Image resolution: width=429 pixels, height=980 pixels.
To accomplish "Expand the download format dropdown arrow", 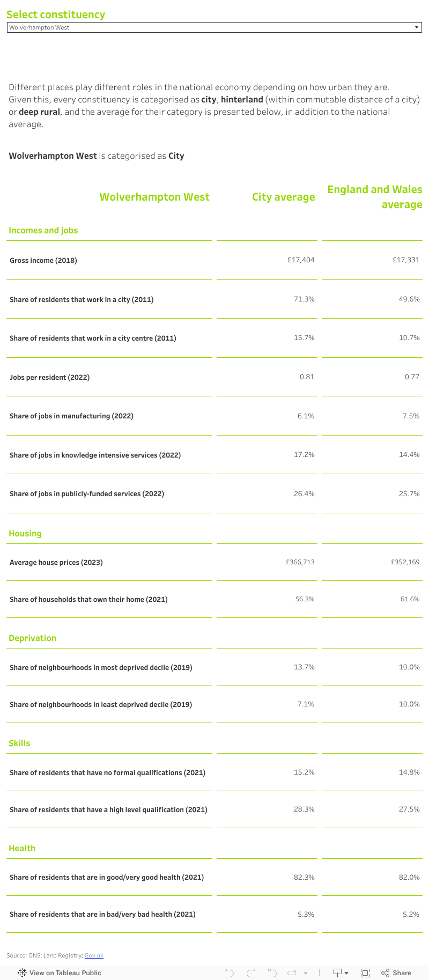I will pyautogui.click(x=346, y=972).
